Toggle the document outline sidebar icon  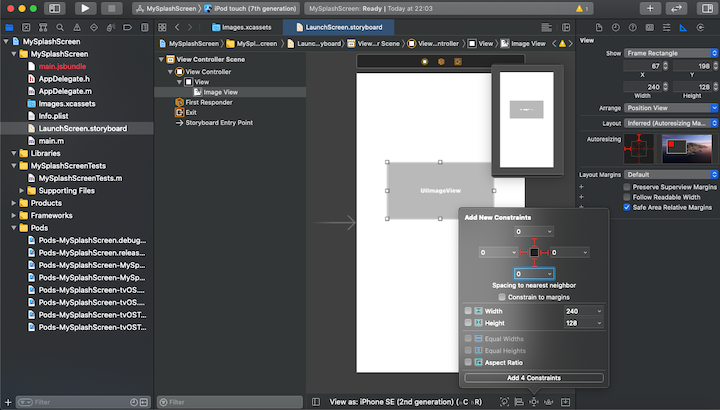[316, 401]
